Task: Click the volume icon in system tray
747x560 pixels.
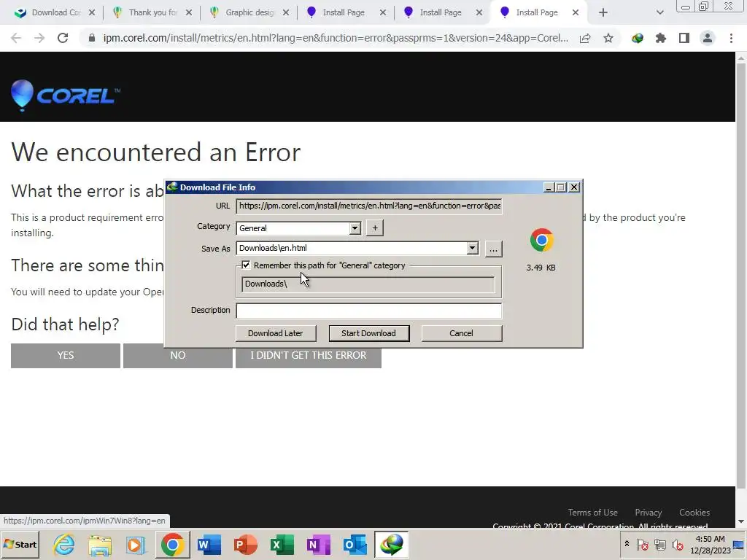Action: click(x=677, y=544)
